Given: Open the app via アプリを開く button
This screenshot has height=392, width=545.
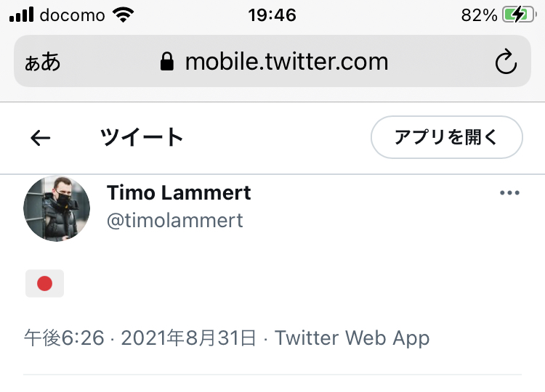Looking at the screenshot, I should click(x=447, y=137).
